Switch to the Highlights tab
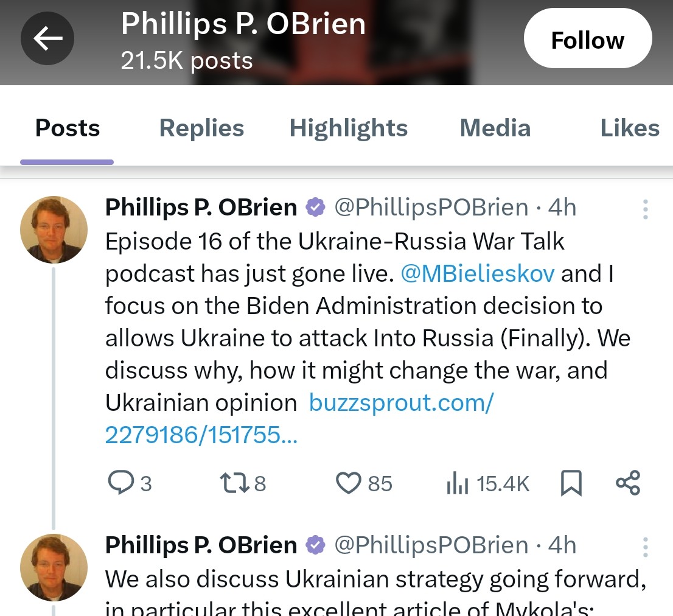The height and width of the screenshot is (616, 673). (348, 128)
